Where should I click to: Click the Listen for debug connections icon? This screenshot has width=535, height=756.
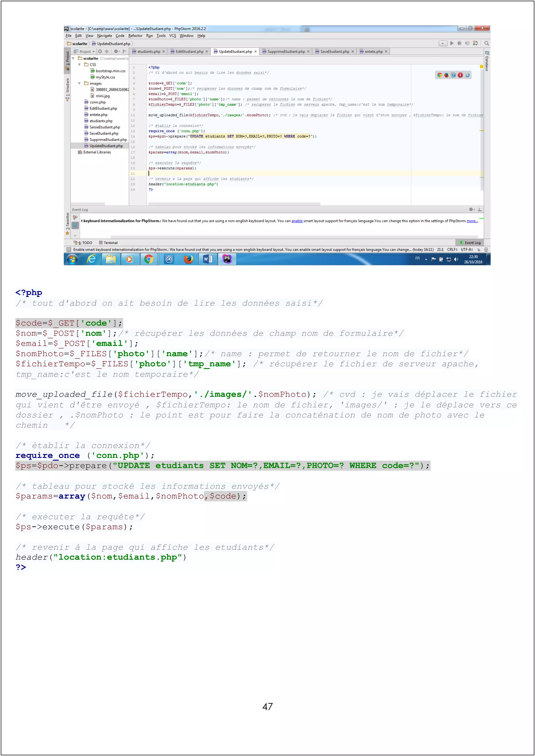[475, 43]
